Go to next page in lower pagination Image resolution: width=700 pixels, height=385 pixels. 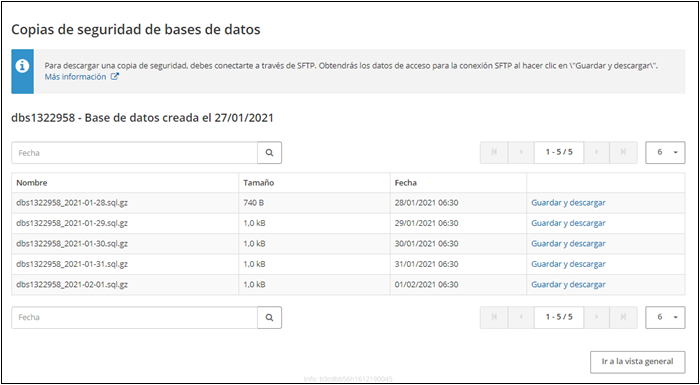(597, 318)
